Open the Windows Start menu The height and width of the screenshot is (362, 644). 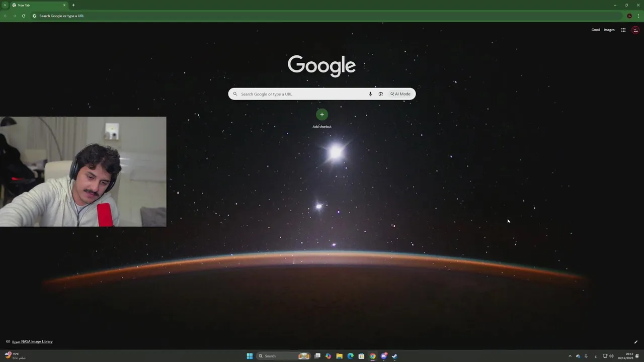tap(250, 356)
